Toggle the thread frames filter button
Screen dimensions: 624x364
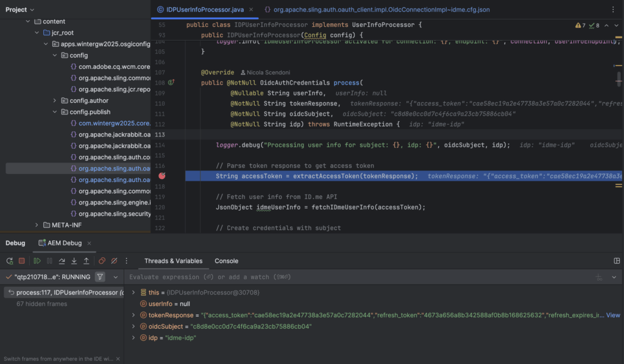(100, 277)
